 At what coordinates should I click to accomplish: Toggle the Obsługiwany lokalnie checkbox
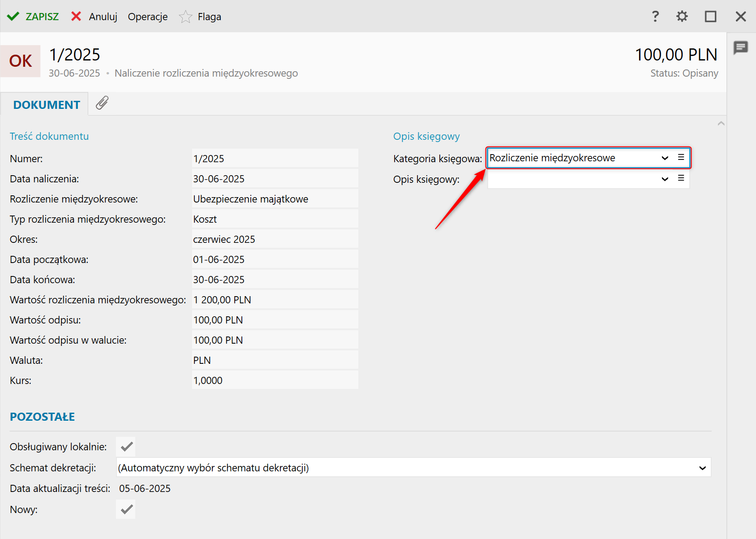click(126, 447)
